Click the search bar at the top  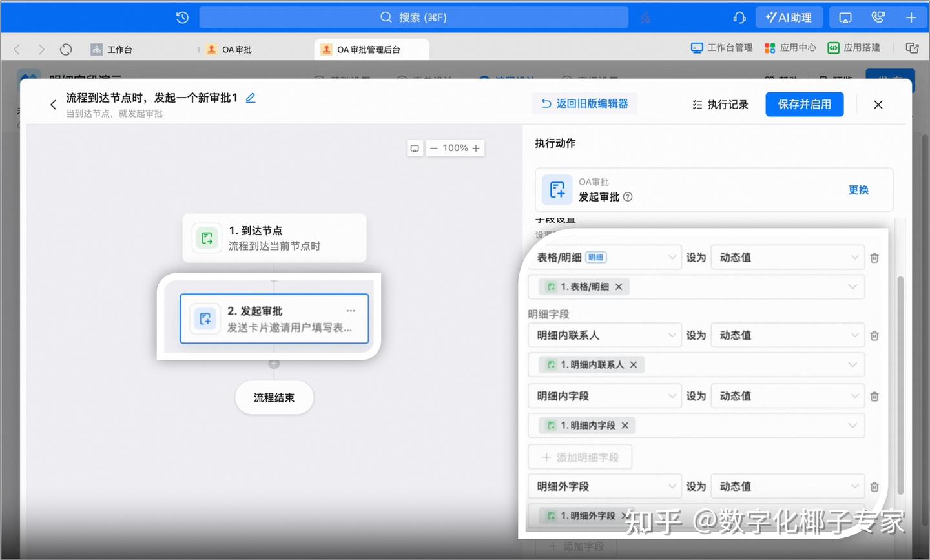point(413,17)
